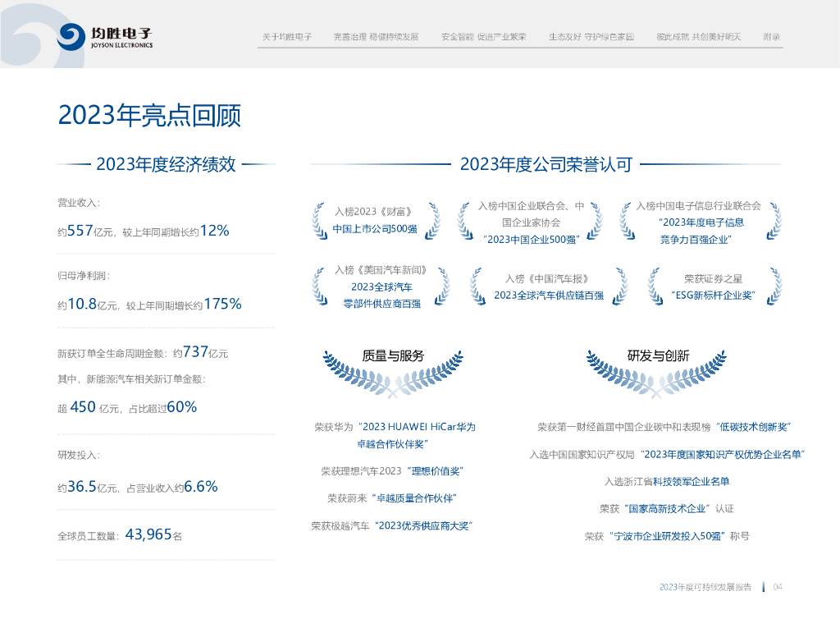Click the 2023年度经济绩效 heading
This screenshot has height=619, width=840.
coord(166,164)
